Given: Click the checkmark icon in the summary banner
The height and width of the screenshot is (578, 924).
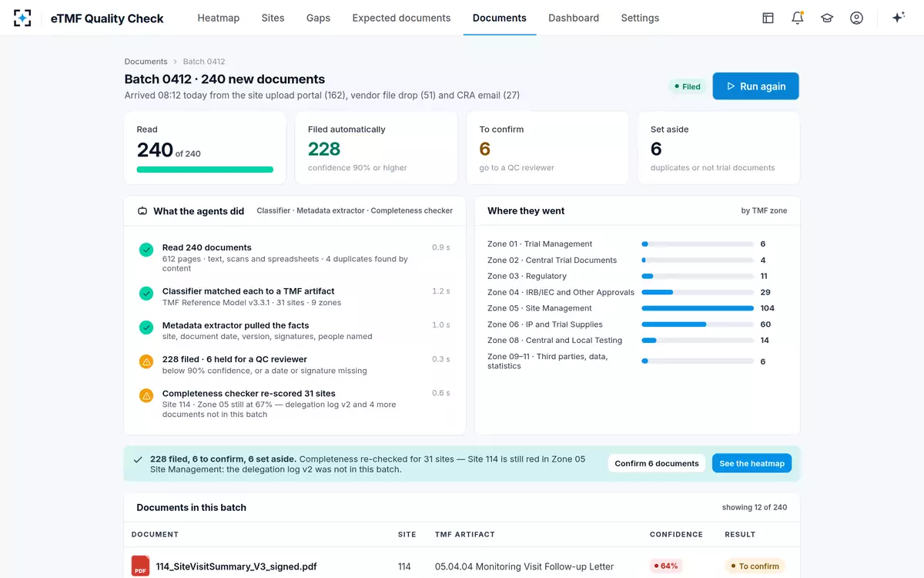Looking at the screenshot, I should [x=138, y=459].
